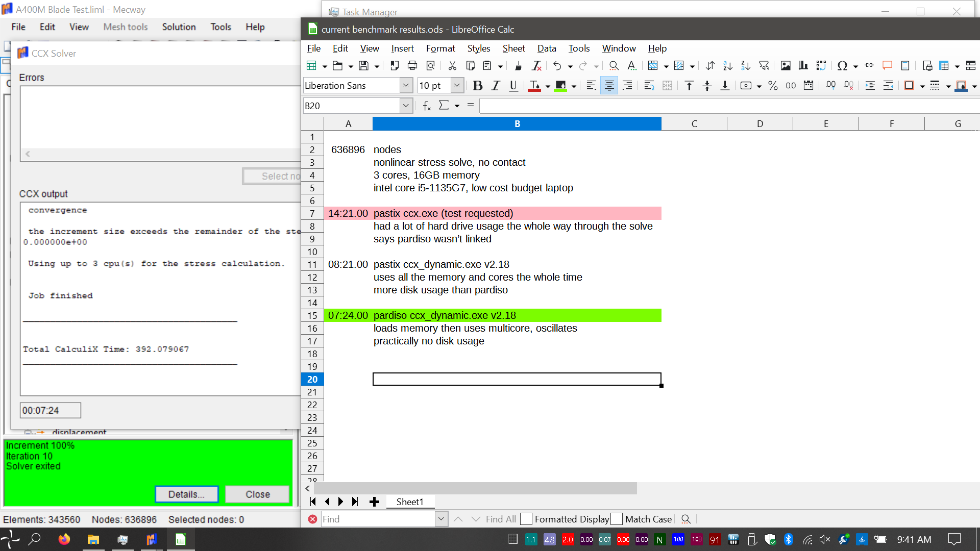
Task: Click the Details... button in solver panel
Action: tap(187, 494)
